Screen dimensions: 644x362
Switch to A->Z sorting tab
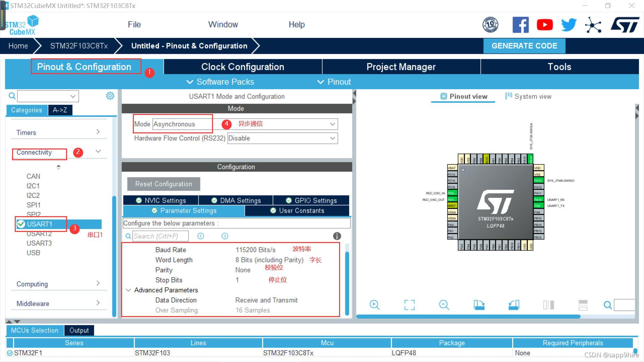click(x=60, y=110)
